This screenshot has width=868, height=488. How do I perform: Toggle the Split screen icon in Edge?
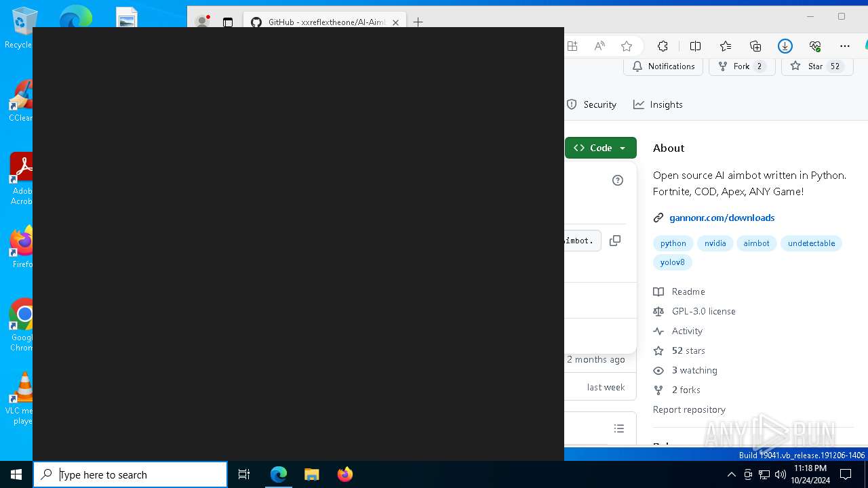[695, 46]
